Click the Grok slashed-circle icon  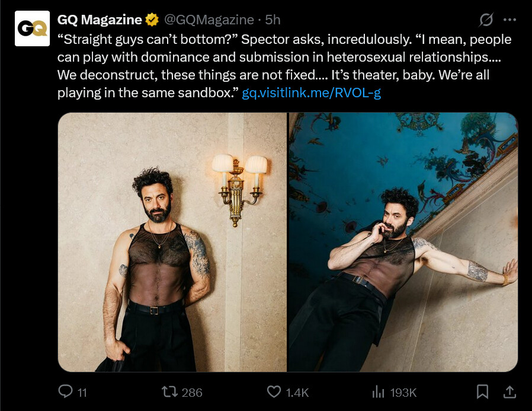(486, 20)
